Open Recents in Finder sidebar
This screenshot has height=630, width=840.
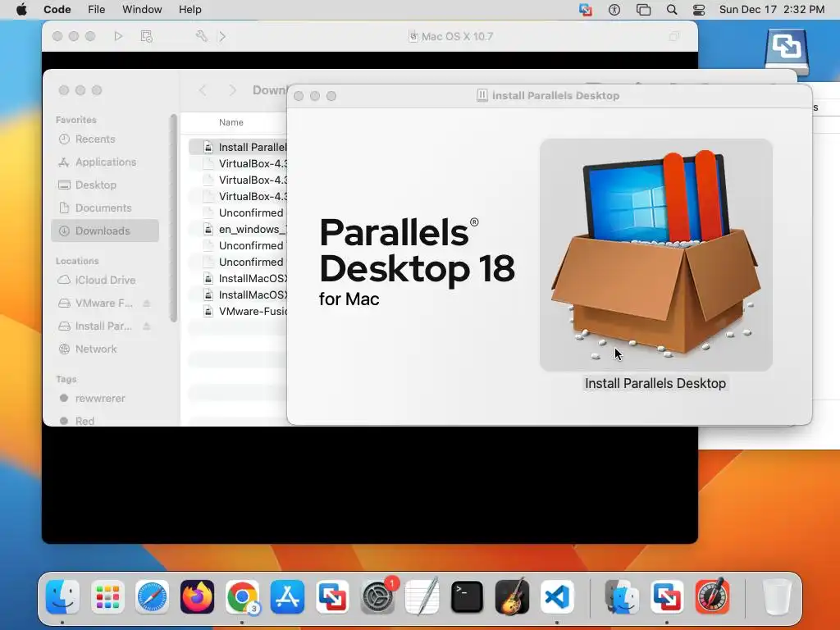pyautogui.click(x=105, y=139)
